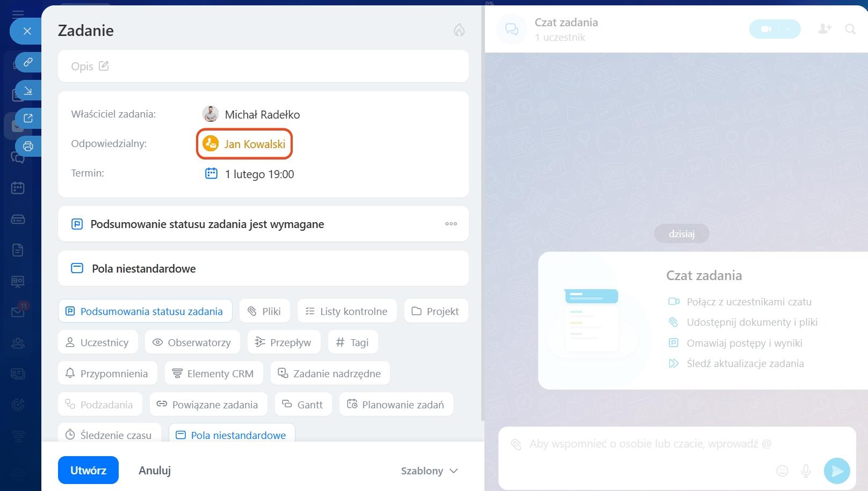Click the Anuluj button
The width and height of the screenshot is (868, 491).
pyautogui.click(x=155, y=470)
